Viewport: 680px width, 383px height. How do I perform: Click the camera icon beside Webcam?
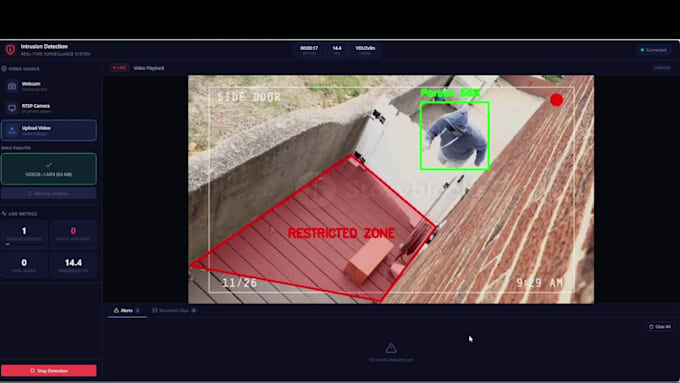pos(12,86)
